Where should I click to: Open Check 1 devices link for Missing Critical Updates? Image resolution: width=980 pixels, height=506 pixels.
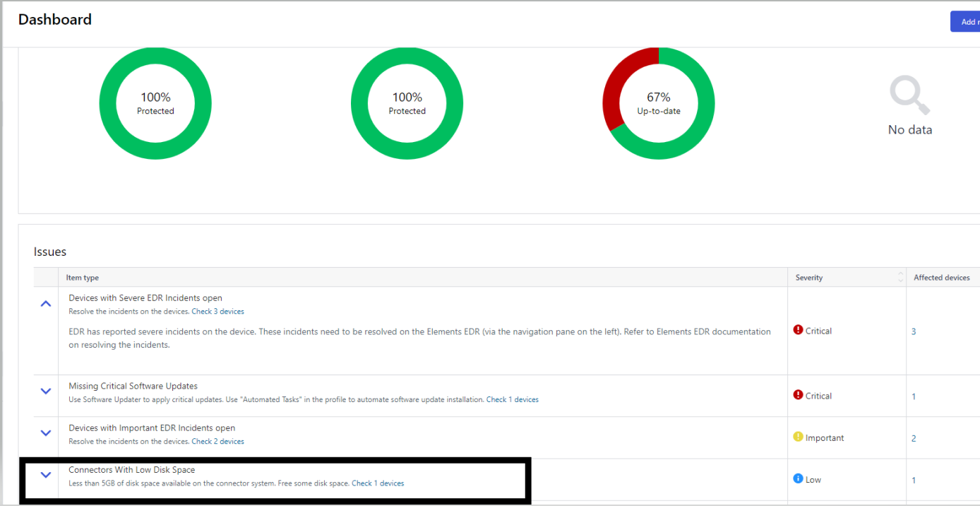tap(513, 400)
